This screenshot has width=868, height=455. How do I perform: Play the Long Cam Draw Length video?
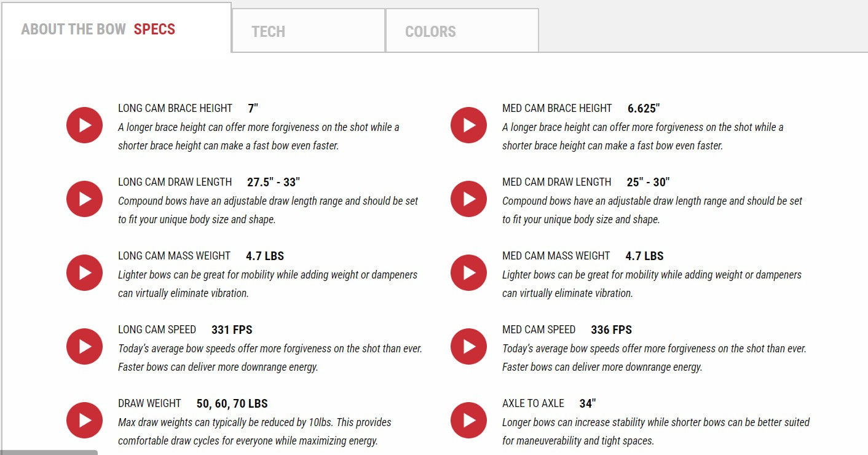[84, 199]
